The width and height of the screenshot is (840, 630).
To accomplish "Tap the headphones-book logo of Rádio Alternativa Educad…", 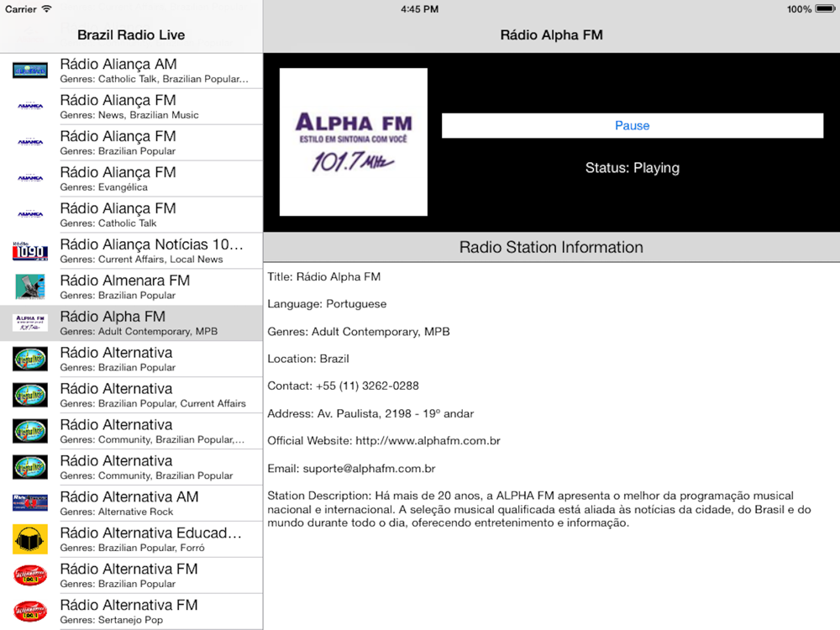I will [30, 539].
